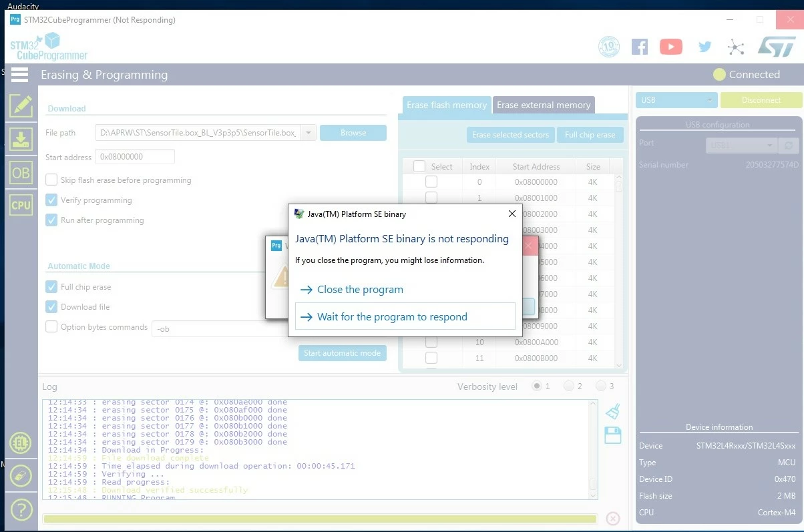Click the ST community network icon
The image size is (804, 532).
735,47
